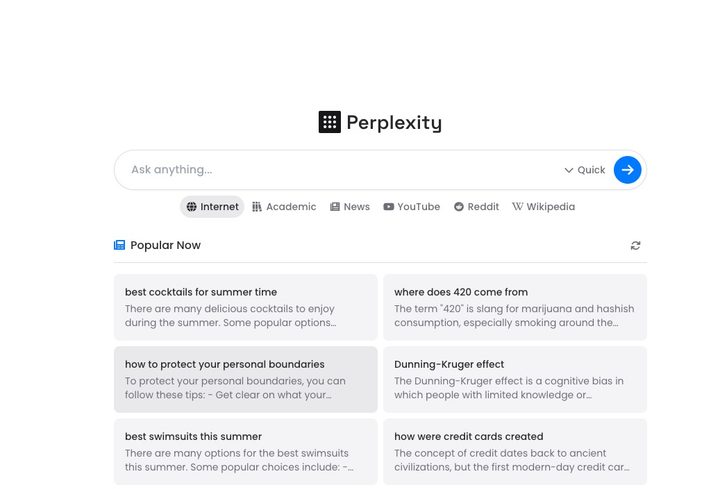Click the Perplexity grid logo icon
This screenshot has width=720, height=489.
(x=329, y=122)
